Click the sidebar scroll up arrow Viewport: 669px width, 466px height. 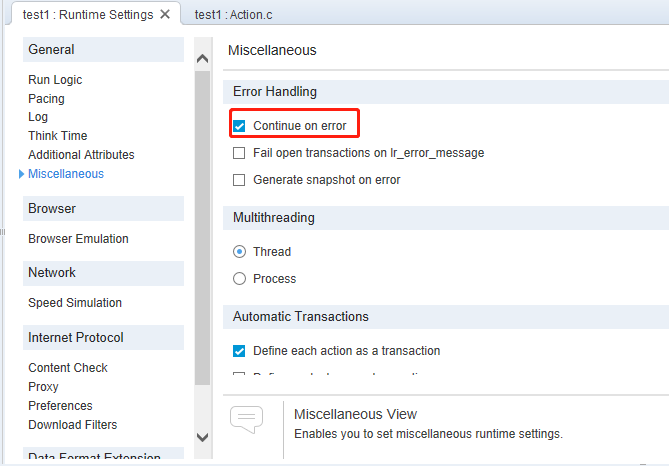pyautogui.click(x=203, y=58)
